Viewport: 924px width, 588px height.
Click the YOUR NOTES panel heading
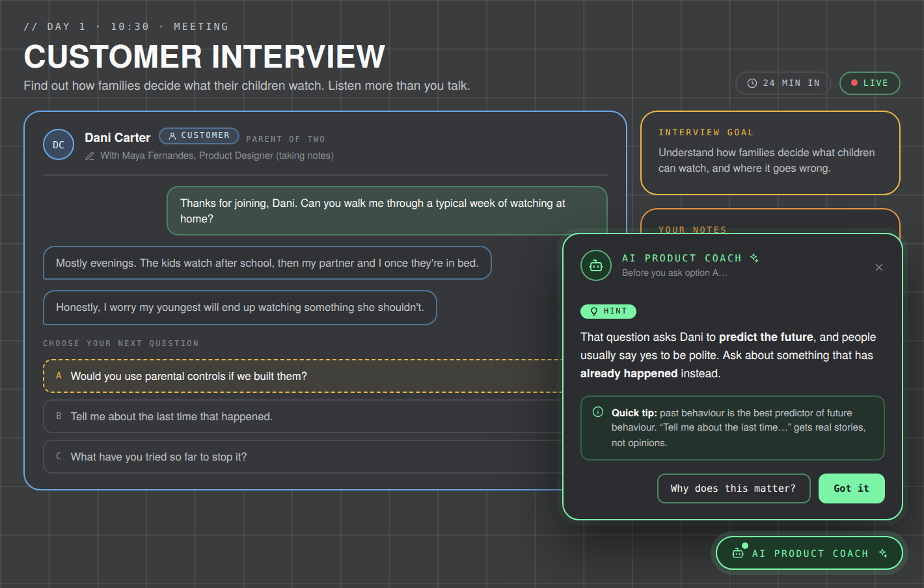pyautogui.click(x=692, y=230)
